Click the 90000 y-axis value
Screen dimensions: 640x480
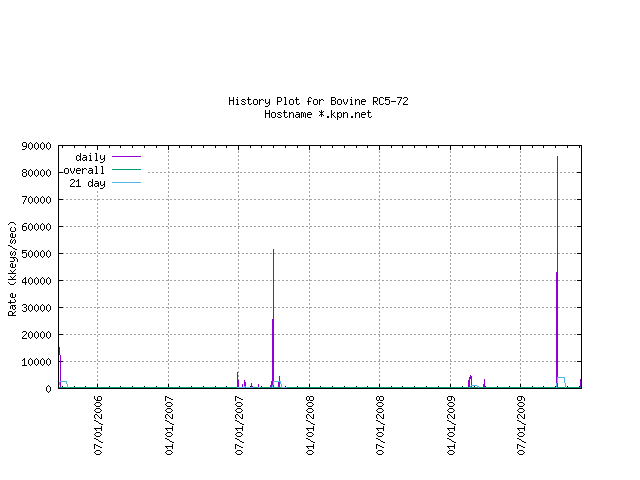[36, 146]
